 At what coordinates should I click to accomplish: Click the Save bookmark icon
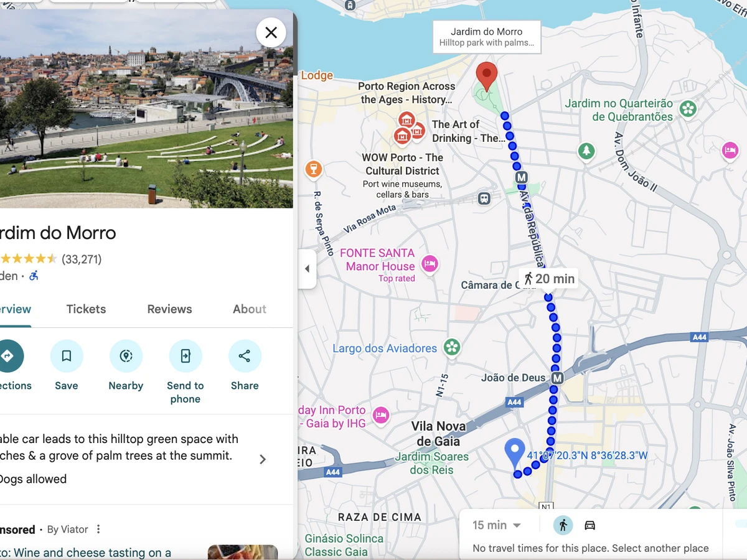[67, 356]
